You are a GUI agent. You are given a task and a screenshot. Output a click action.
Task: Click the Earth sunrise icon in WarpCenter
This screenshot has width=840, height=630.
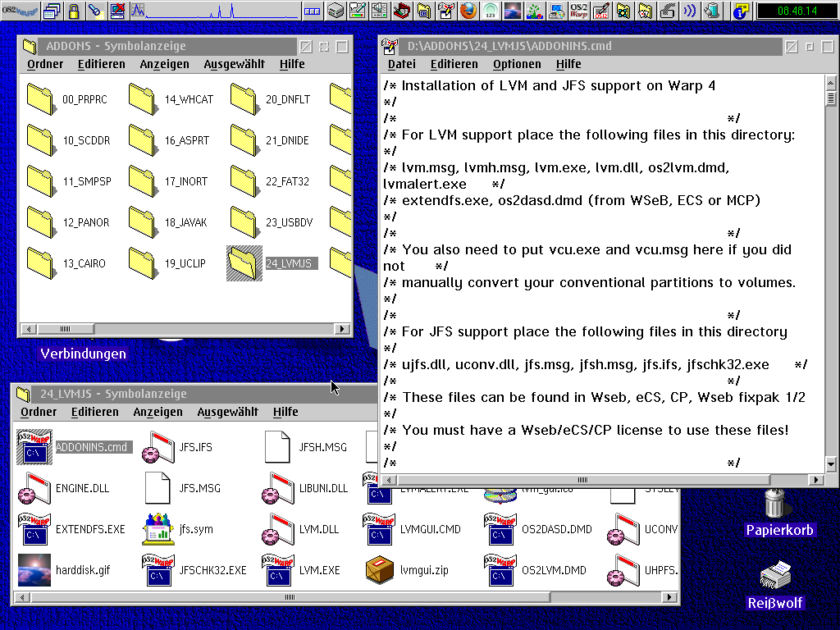[512, 11]
